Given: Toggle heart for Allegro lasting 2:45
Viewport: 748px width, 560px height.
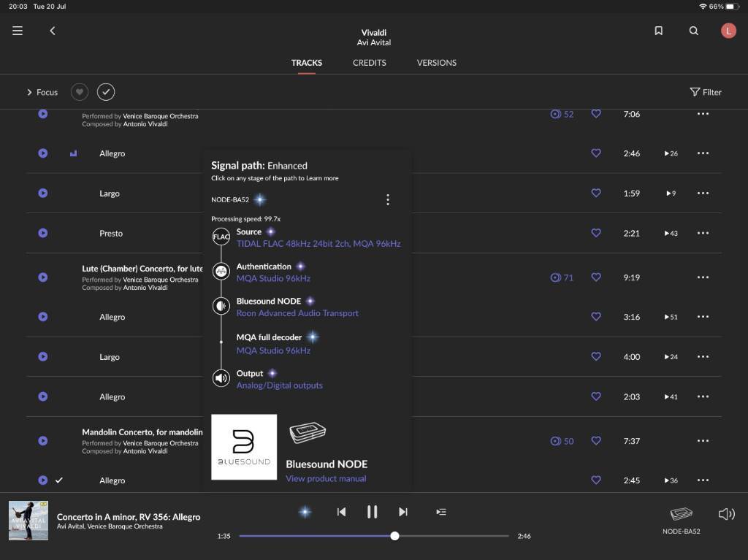Looking at the screenshot, I should (596, 480).
